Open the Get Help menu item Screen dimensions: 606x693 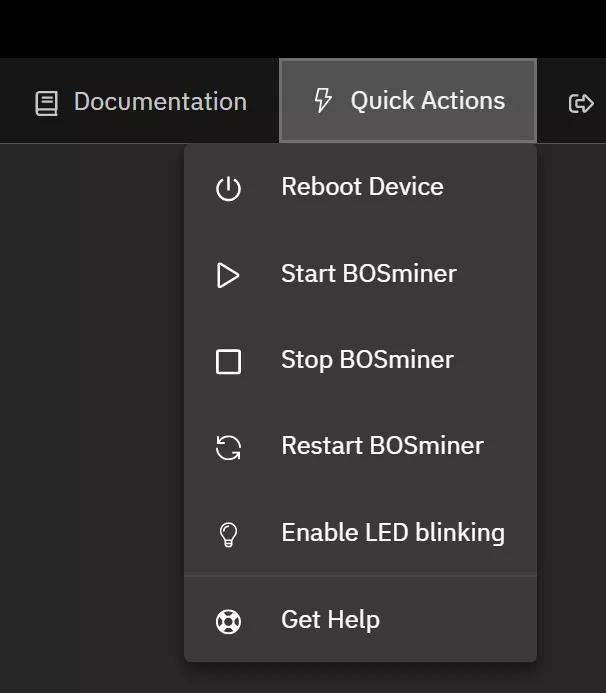coord(330,620)
